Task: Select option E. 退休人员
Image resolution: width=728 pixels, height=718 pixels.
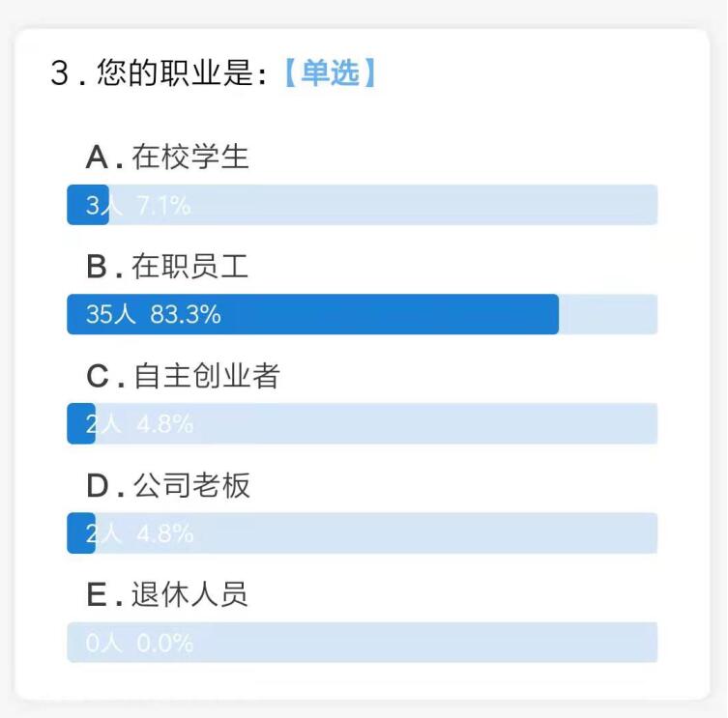Action: pyautogui.click(x=167, y=594)
